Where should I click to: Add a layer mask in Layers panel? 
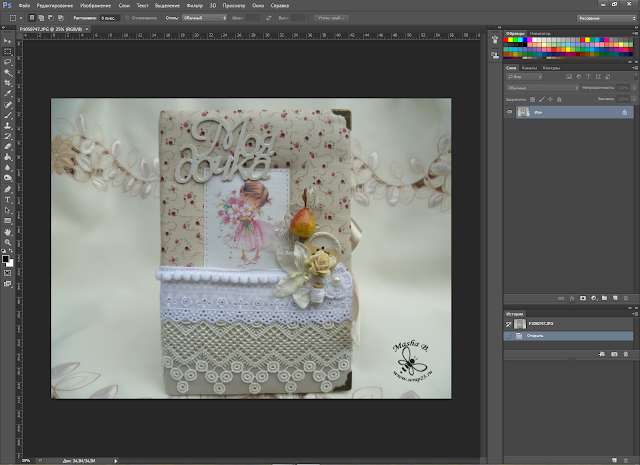[583, 298]
